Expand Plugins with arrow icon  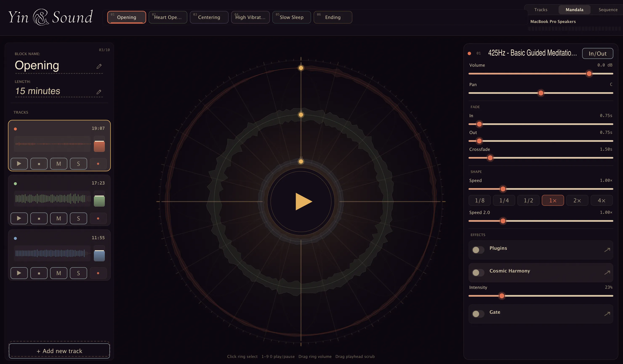pos(607,250)
